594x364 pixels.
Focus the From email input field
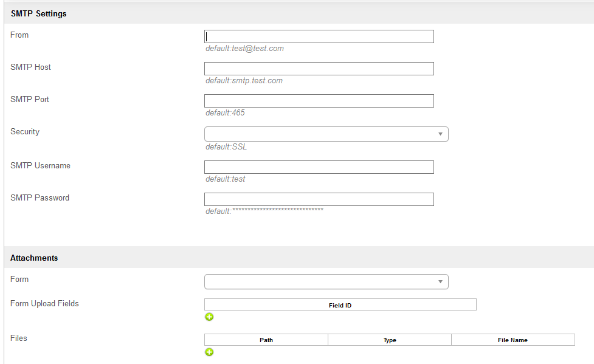point(319,36)
